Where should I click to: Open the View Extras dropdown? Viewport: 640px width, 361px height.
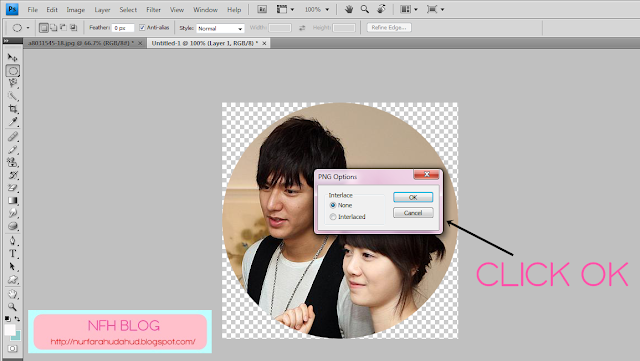coord(285,9)
